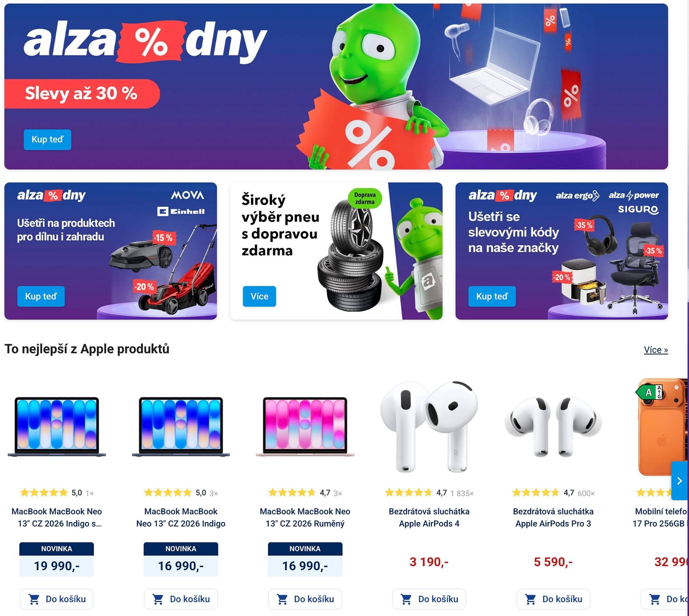Click Více on the pneu banner
Image resolution: width=689 pixels, height=616 pixels.
(x=259, y=297)
